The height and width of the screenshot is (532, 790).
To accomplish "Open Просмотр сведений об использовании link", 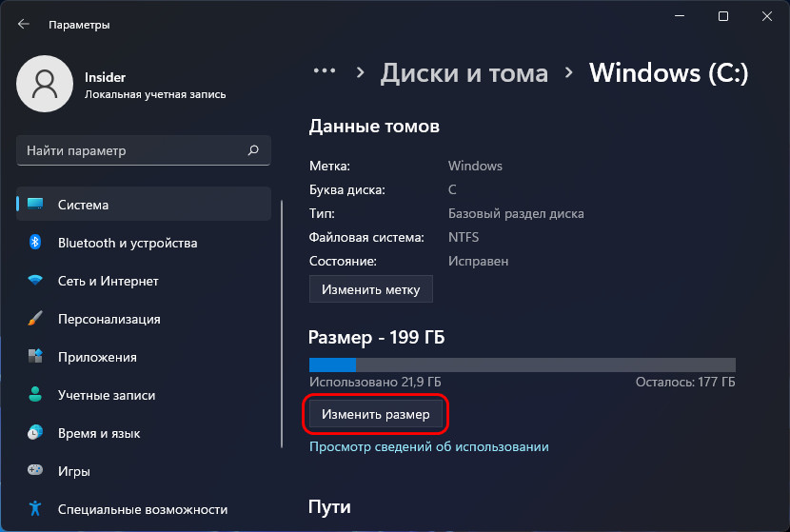I will point(428,447).
